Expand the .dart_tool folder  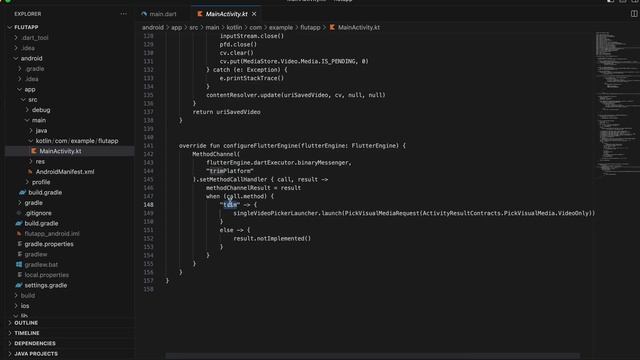coord(16,38)
